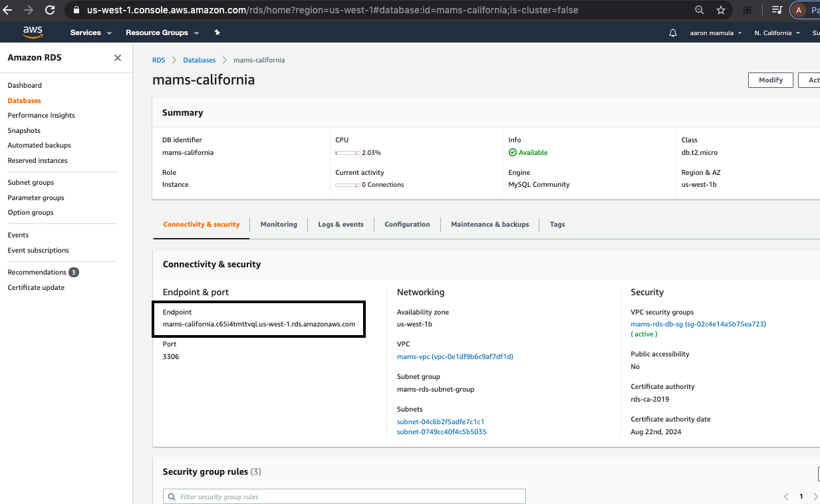This screenshot has width=820, height=504.
Task: Open Automated backups in sidebar
Action: pos(39,145)
